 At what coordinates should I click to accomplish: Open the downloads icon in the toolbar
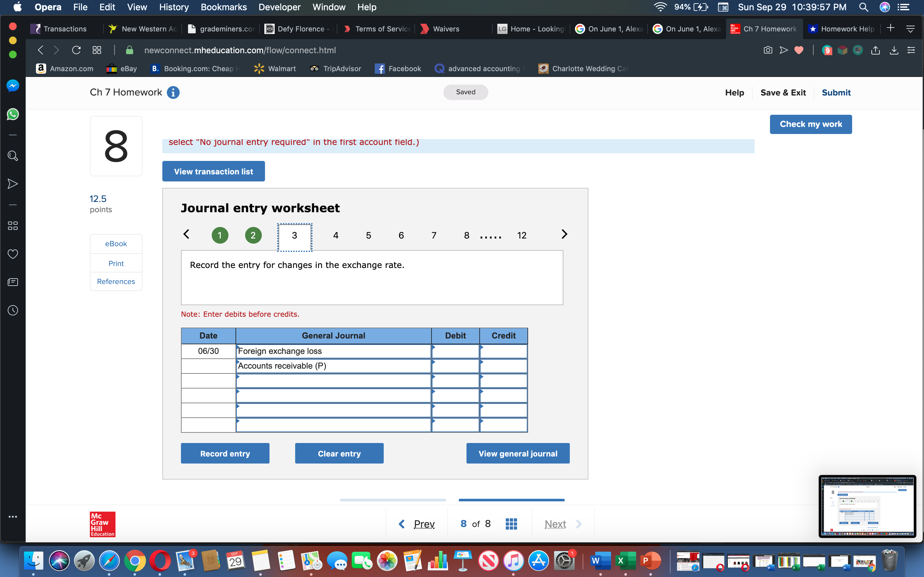coord(894,50)
